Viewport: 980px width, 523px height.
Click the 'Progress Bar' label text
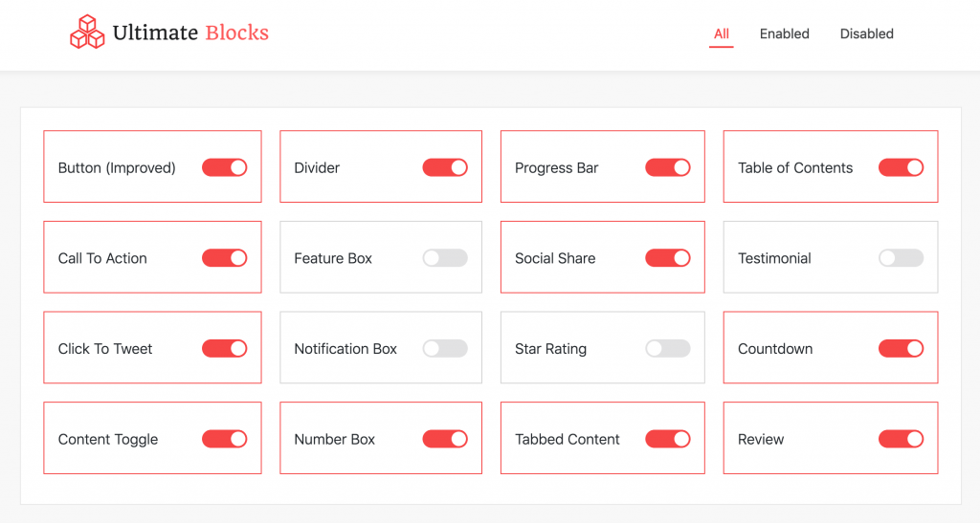point(556,168)
